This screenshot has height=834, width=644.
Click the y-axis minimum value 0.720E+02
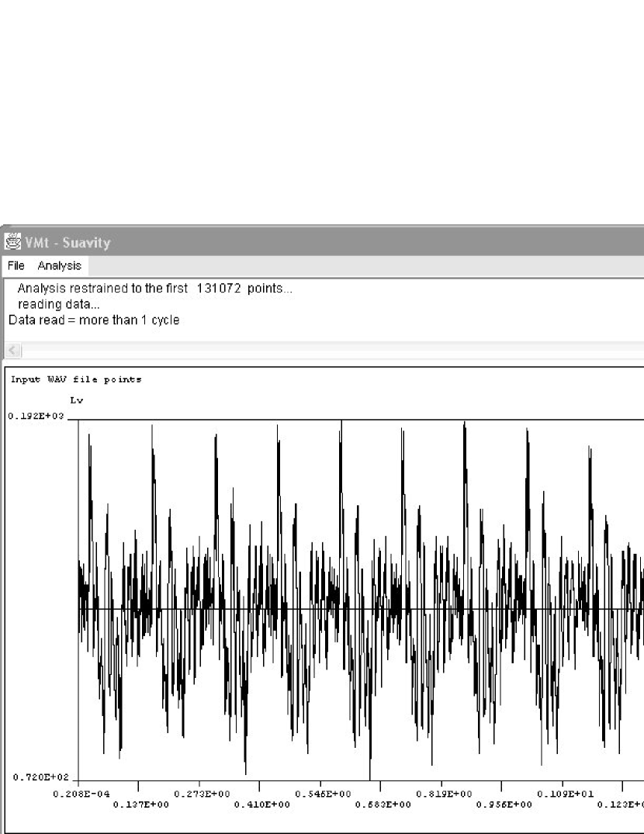pos(41,777)
